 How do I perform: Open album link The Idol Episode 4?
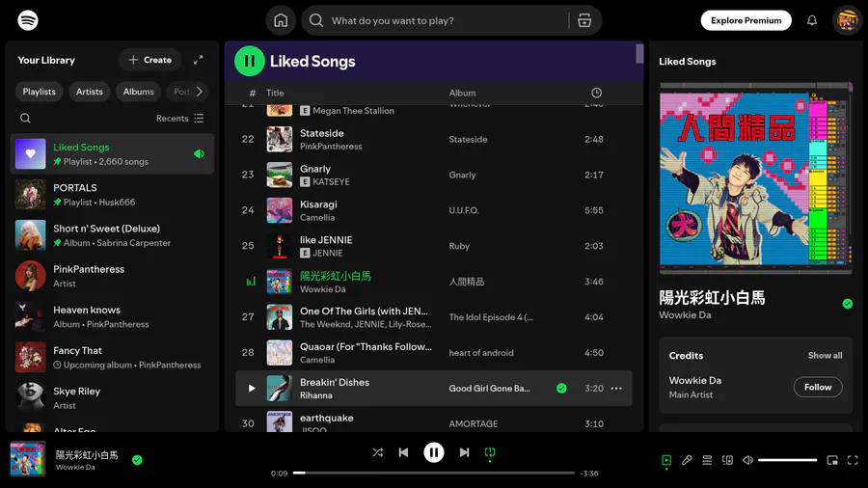(x=491, y=317)
